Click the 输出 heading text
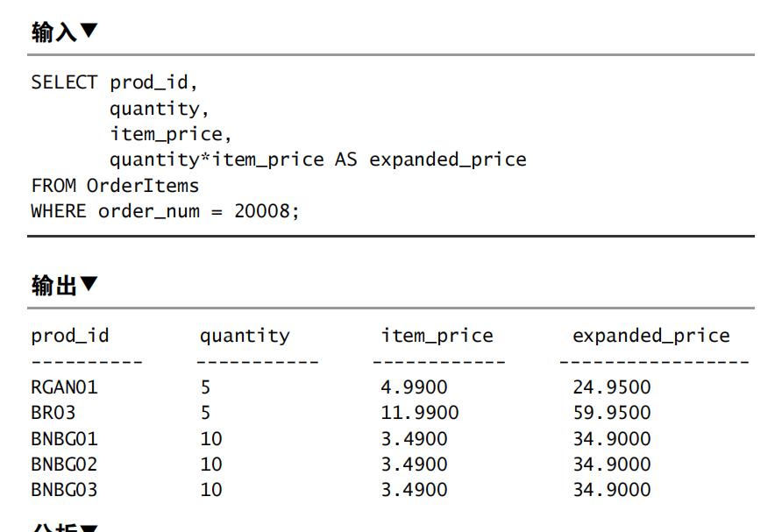This screenshot has height=532, width=775. pyautogui.click(x=53, y=285)
